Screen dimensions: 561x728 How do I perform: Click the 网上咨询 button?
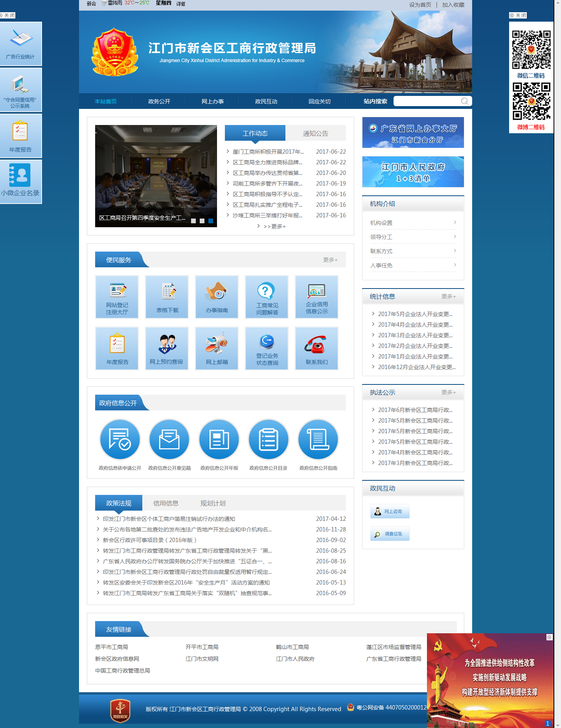[390, 511]
